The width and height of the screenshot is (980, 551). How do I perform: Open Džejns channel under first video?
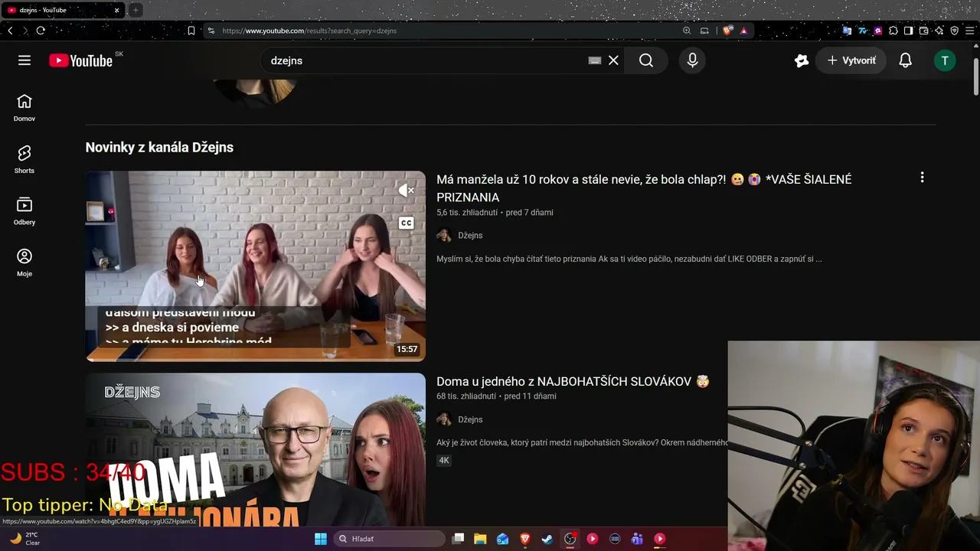point(470,236)
